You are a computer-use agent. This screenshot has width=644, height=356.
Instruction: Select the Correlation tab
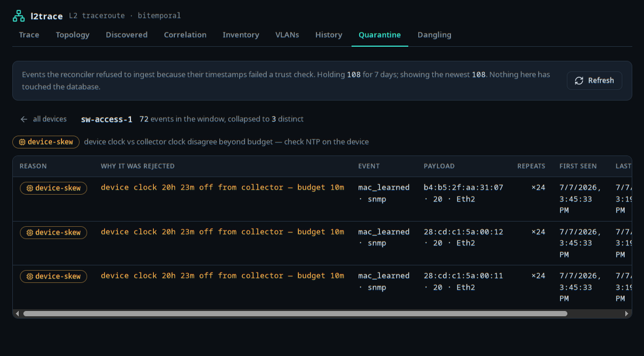point(185,35)
